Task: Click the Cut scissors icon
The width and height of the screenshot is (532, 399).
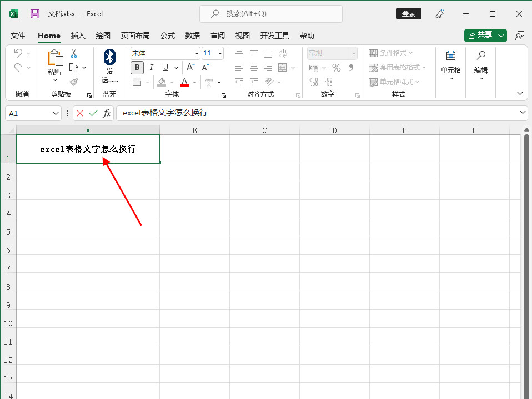Action: tap(74, 54)
